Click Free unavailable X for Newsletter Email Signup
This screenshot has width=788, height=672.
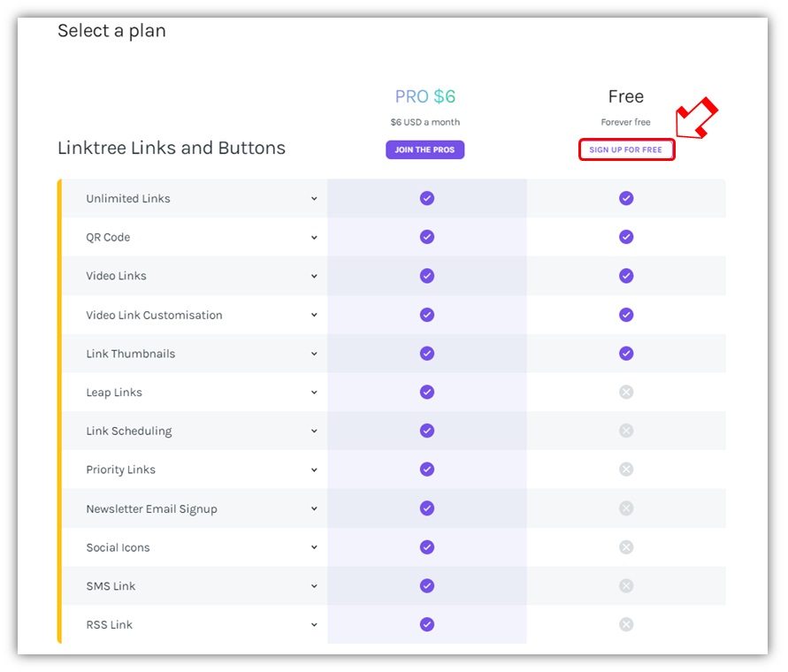626,508
